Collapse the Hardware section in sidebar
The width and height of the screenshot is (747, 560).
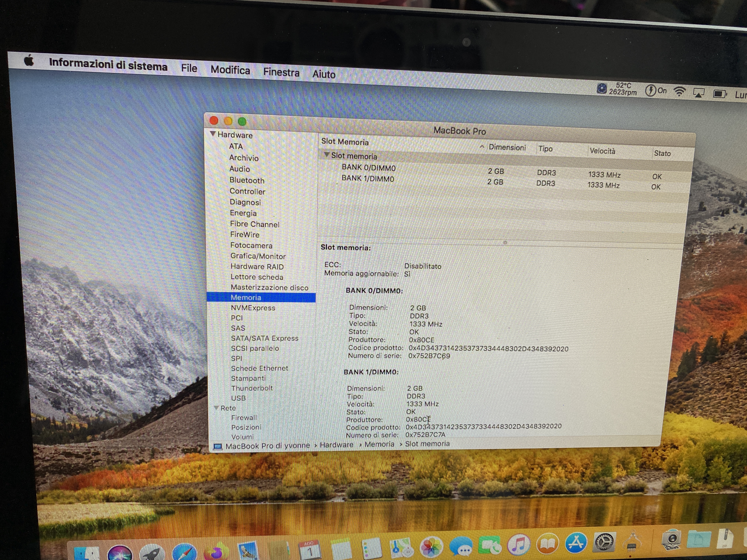(x=213, y=134)
